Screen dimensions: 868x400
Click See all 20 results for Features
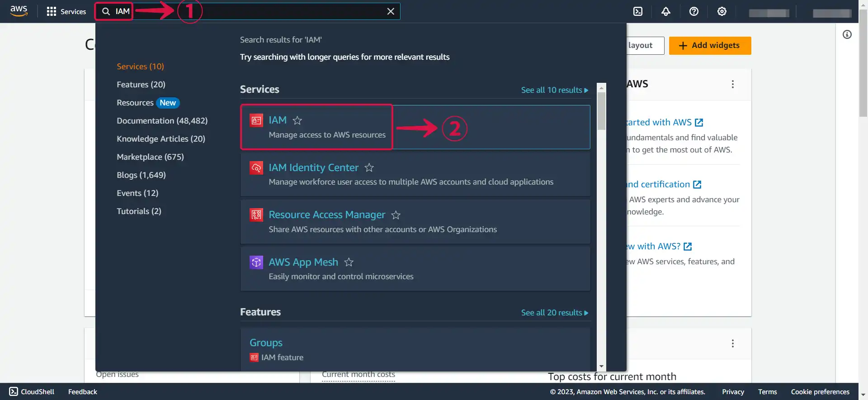[x=555, y=313]
